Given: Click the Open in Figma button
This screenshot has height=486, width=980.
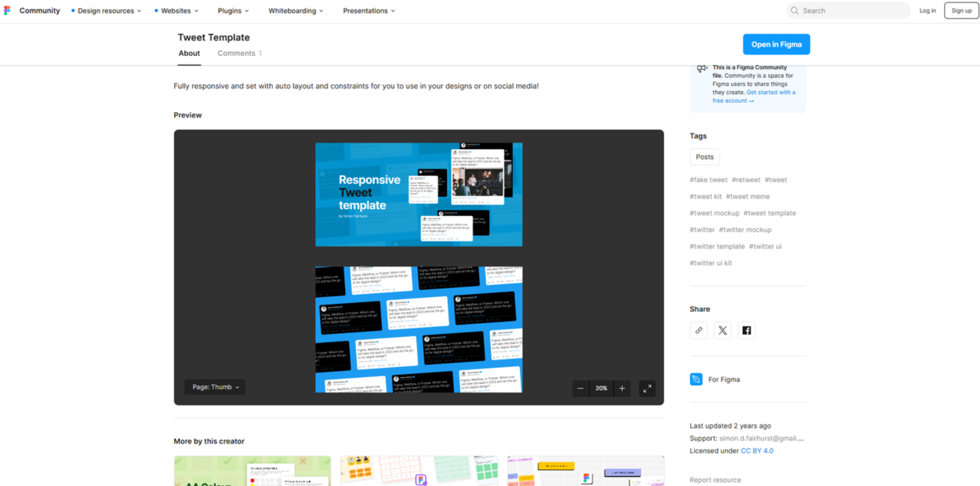Looking at the screenshot, I should (776, 44).
